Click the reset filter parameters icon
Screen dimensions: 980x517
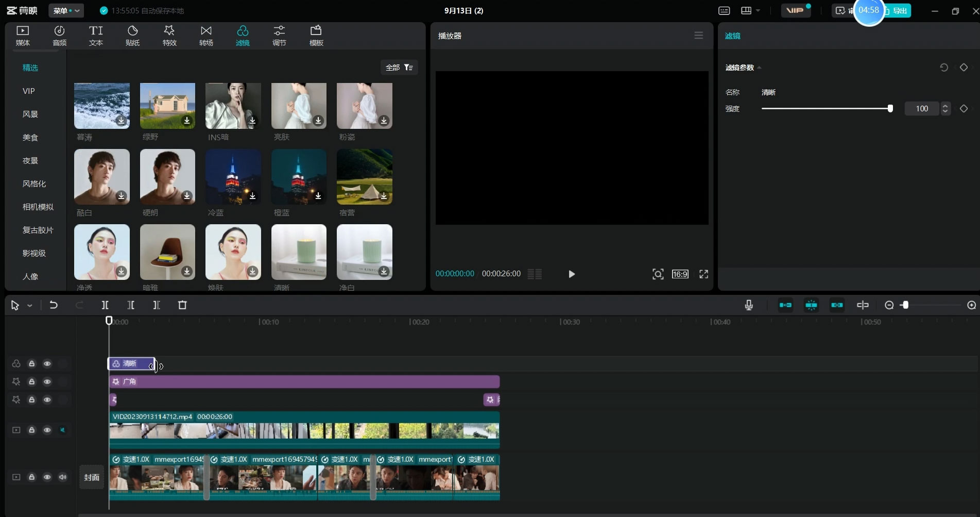click(943, 68)
